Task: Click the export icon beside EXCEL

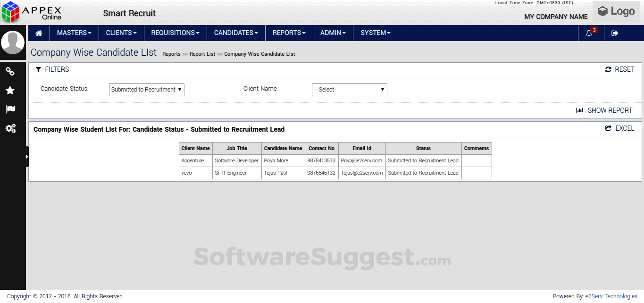Action: (x=608, y=128)
